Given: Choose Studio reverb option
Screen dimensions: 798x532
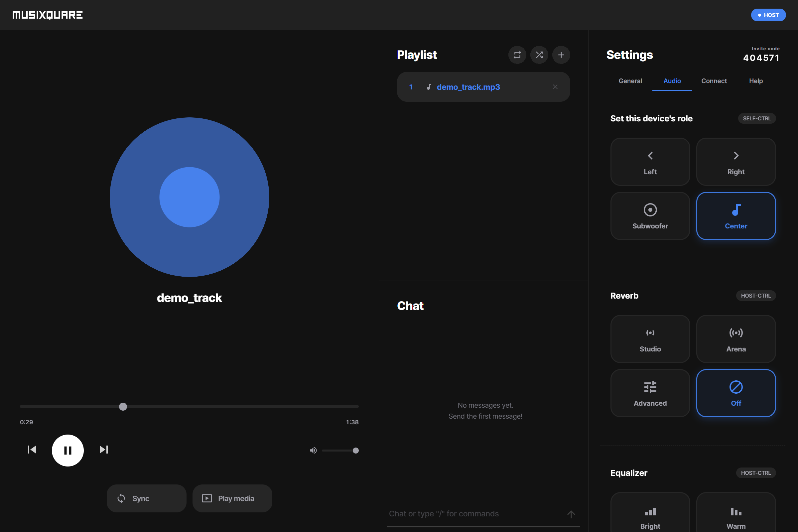Looking at the screenshot, I should point(650,338).
